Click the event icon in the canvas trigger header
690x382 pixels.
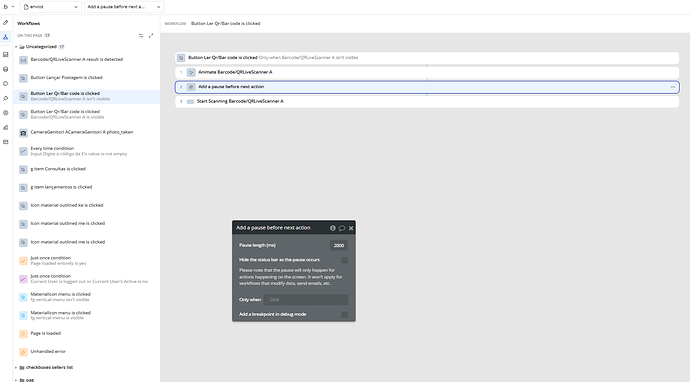pos(181,58)
